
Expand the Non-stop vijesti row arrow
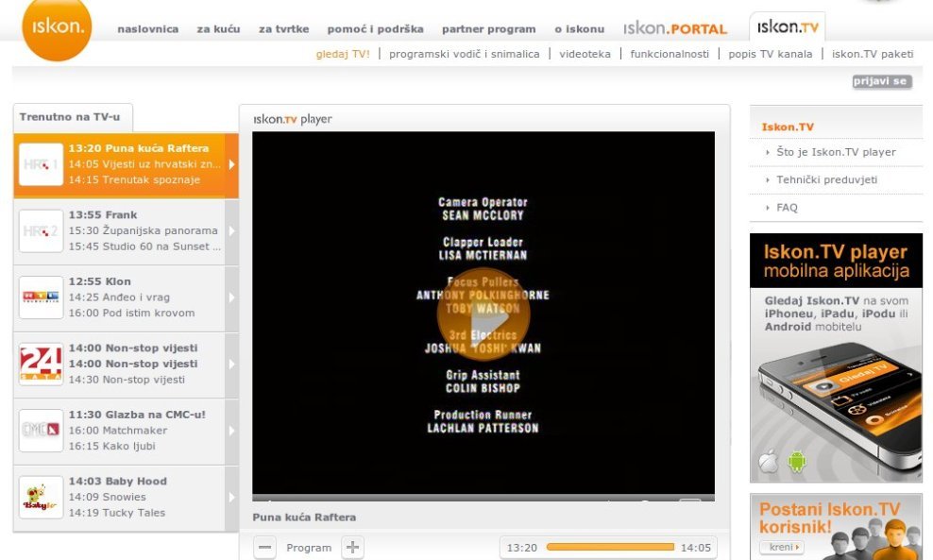(x=232, y=365)
